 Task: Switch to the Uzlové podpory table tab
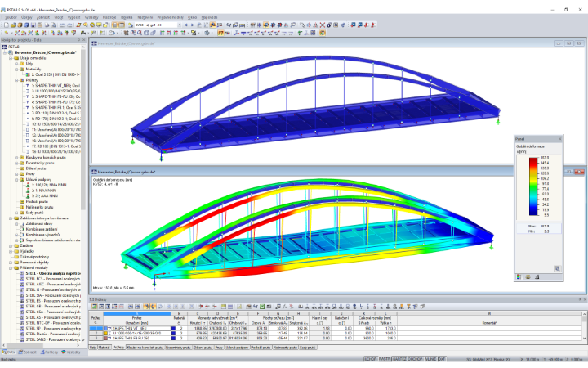(x=237, y=348)
